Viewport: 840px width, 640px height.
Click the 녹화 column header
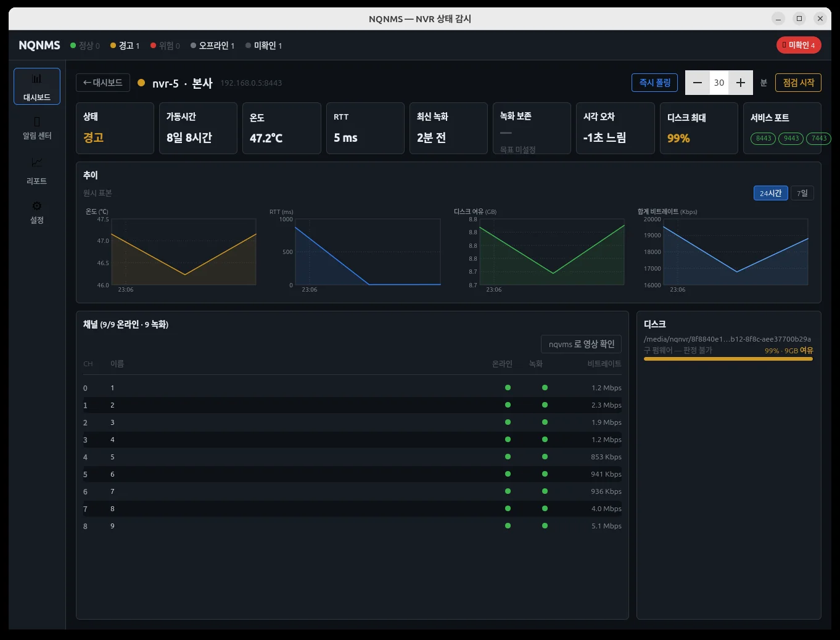tap(536, 364)
